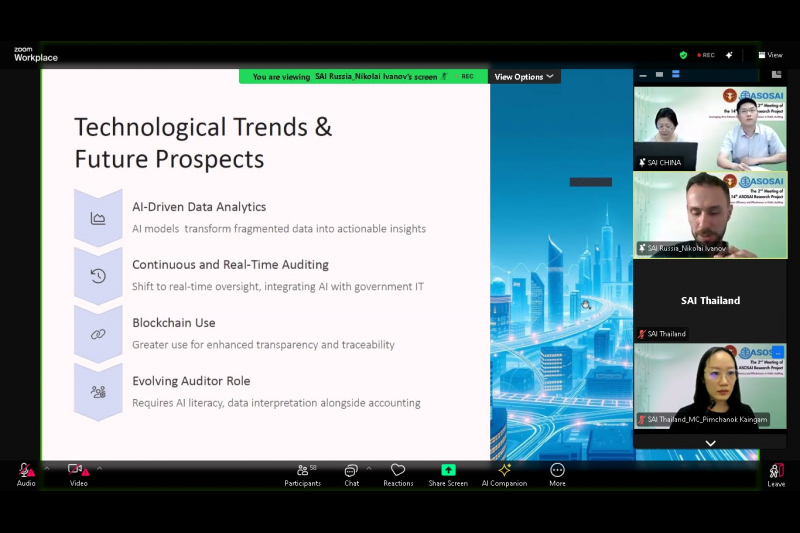Click the AI Companion sparkle icon at top
Viewport: 800px width, 533px height.
click(x=730, y=55)
